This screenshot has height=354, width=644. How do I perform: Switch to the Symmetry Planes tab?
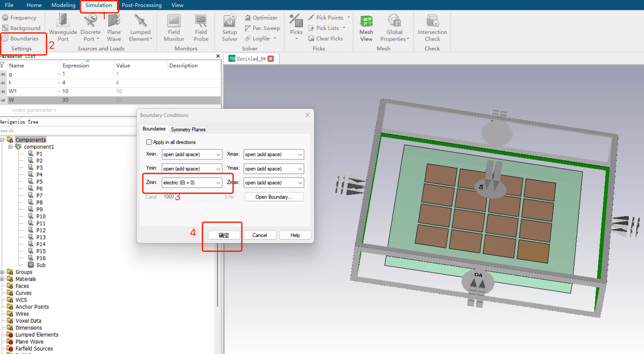pos(188,129)
